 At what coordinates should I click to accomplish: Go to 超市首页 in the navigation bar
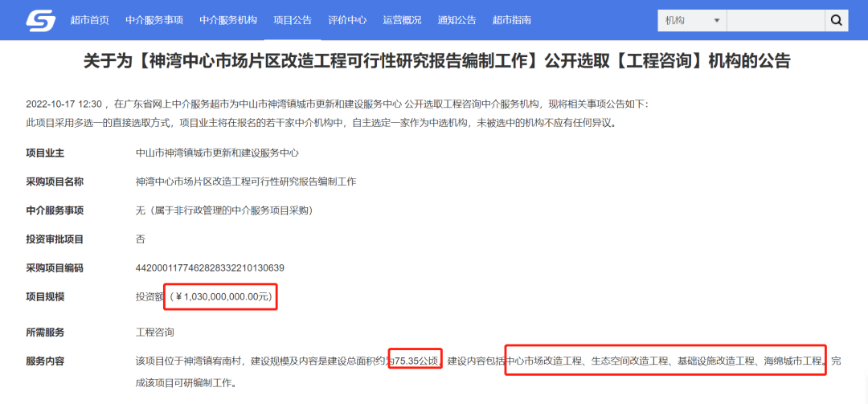pyautogui.click(x=90, y=20)
